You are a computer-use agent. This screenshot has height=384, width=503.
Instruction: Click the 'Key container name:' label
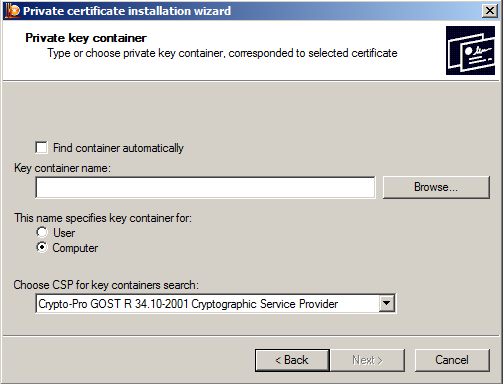(62, 168)
